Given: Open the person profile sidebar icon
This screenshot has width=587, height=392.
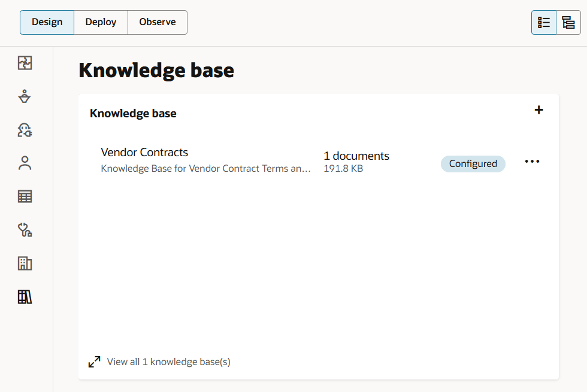Looking at the screenshot, I should pyautogui.click(x=25, y=163).
